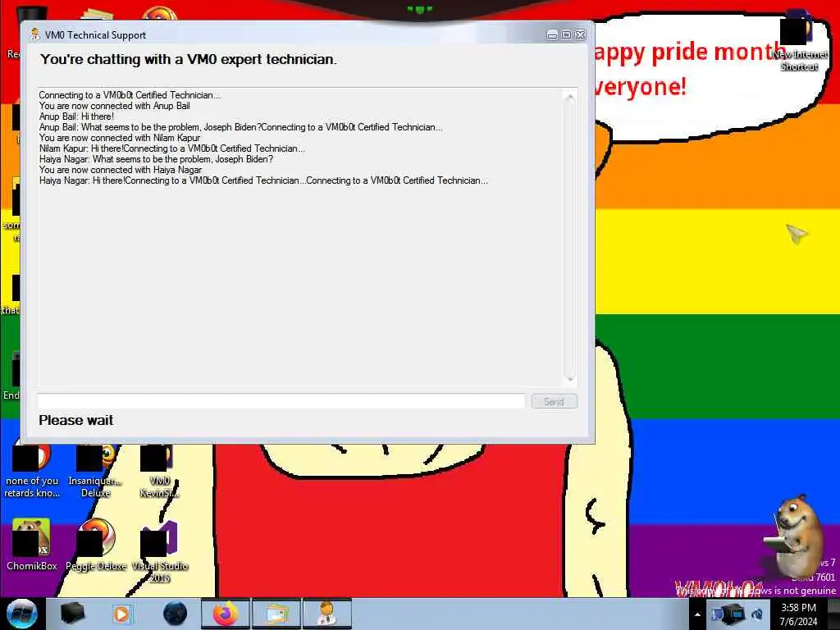Click the "Please wait" status text
This screenshot has height=630, width=840.
76,420
